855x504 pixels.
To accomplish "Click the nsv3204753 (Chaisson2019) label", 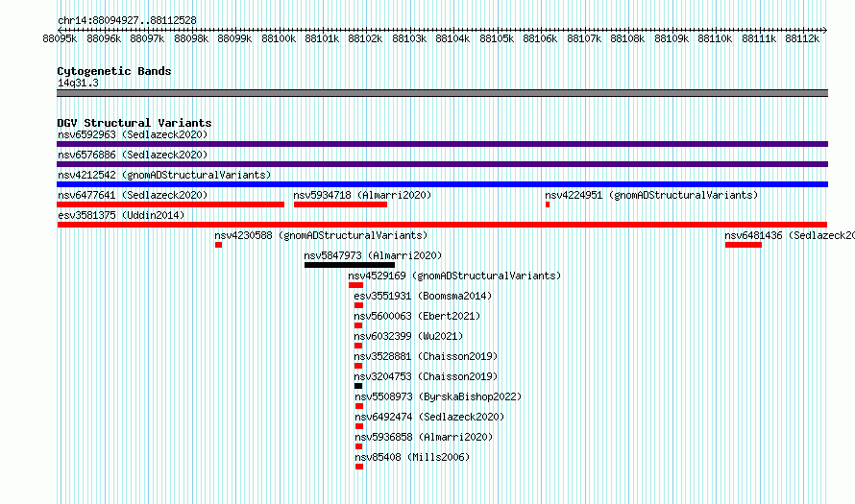I will click(426, 376).
